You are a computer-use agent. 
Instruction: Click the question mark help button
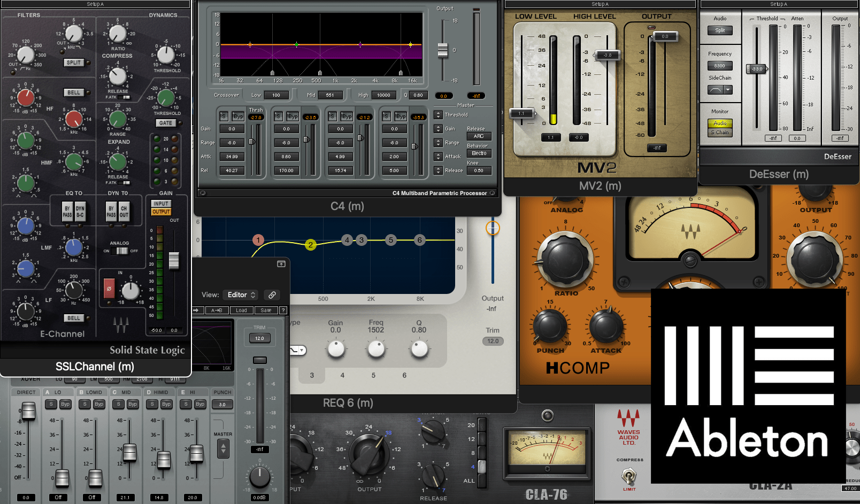[283, 310]
